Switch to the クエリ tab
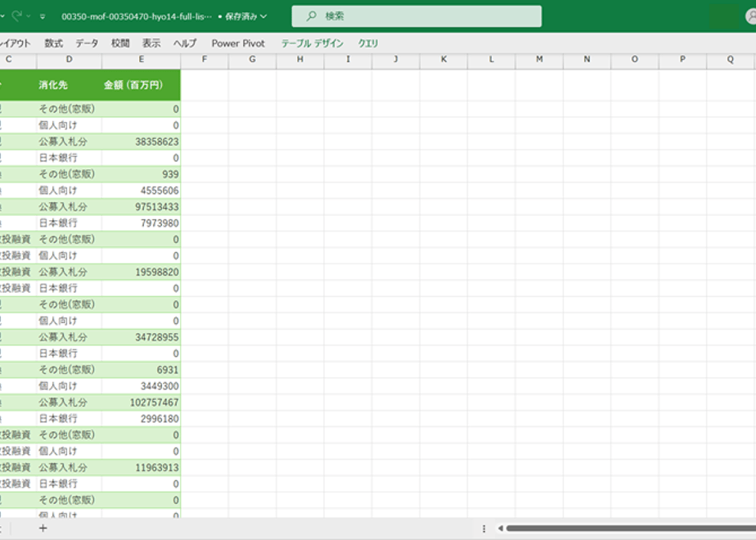This screenshot has height=540, width=756. 368,43
